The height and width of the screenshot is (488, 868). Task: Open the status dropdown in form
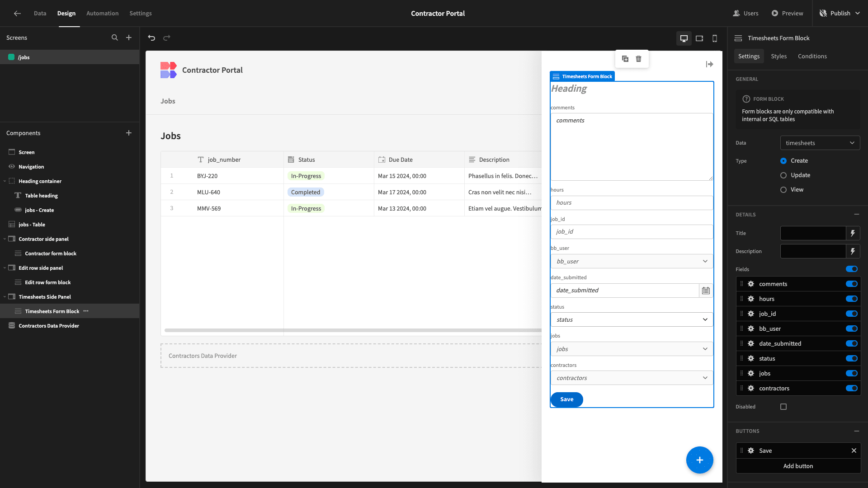point(632,320)
